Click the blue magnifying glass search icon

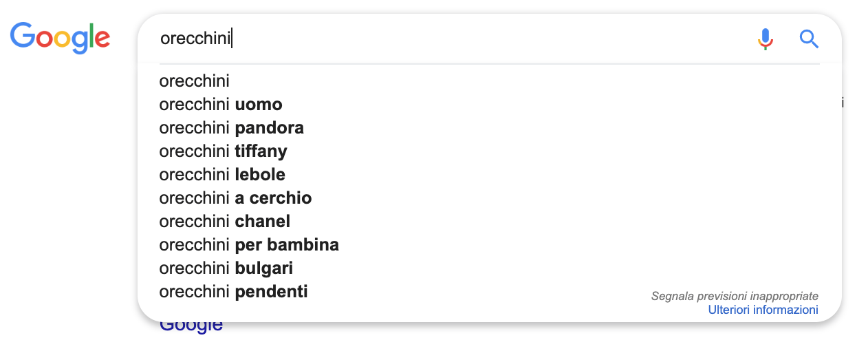(809, 39)
